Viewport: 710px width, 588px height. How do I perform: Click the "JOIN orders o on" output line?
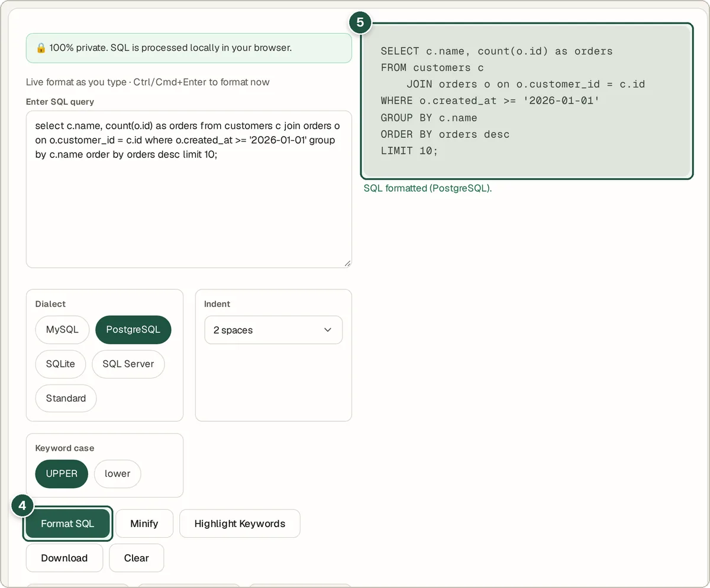coord(525,84)
